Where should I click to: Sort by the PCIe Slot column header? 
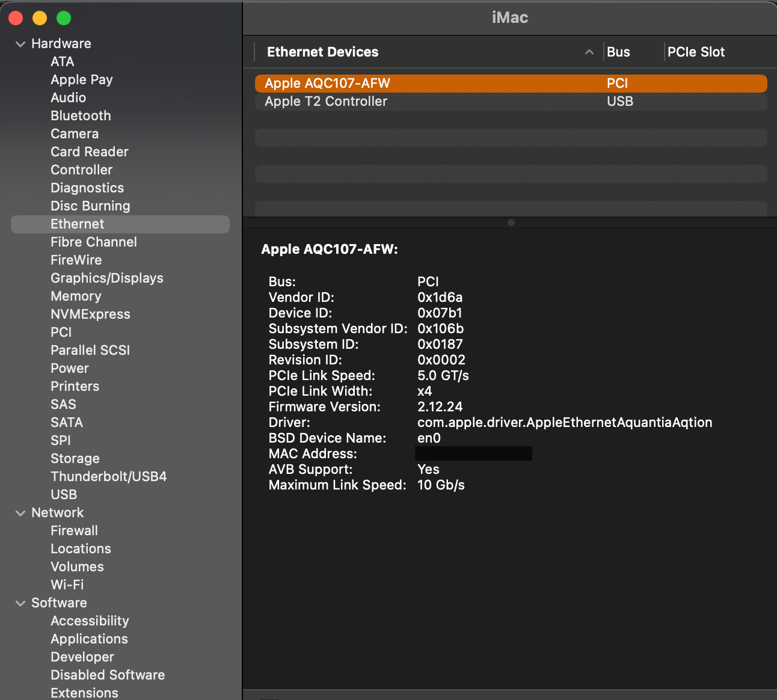[x=696, y=52]
